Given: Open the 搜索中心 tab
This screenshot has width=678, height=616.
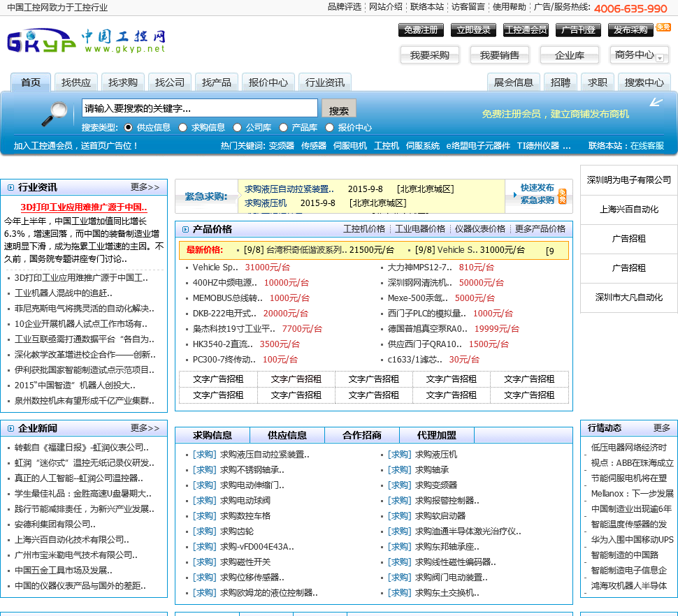Looking at the screenshot, I should (x=644, y=82).
